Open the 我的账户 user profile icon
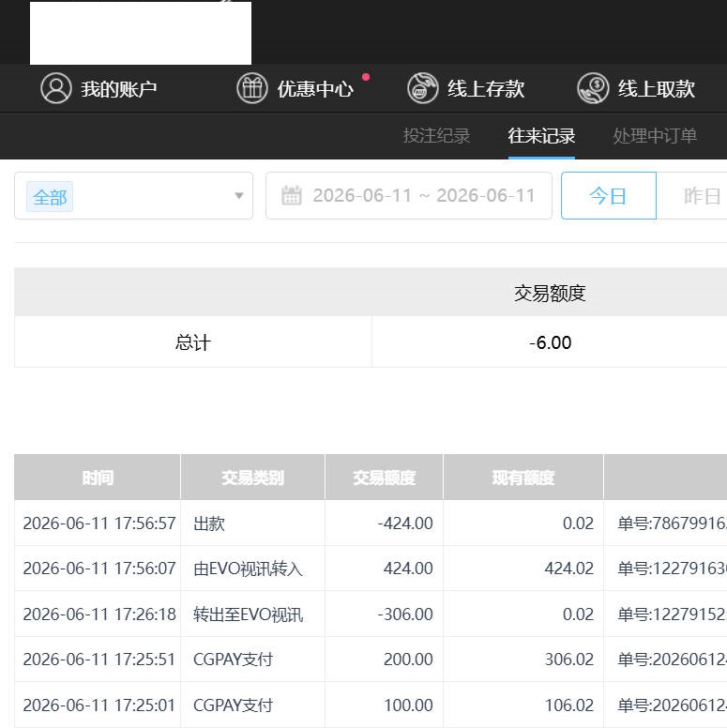The width and height of the screenshot is (727, 728). pos(56,88)
